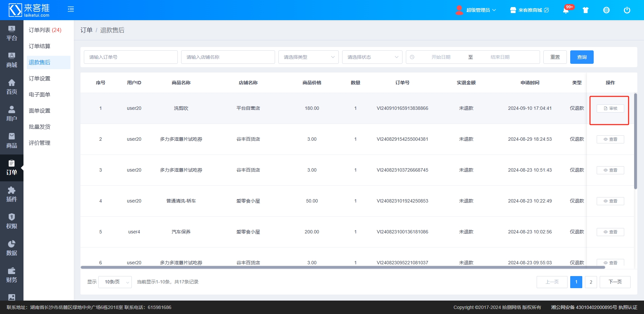Screen dimensions: 644x314
Task: Open the 评价管理 submenu item
Action: pos(40,143)
